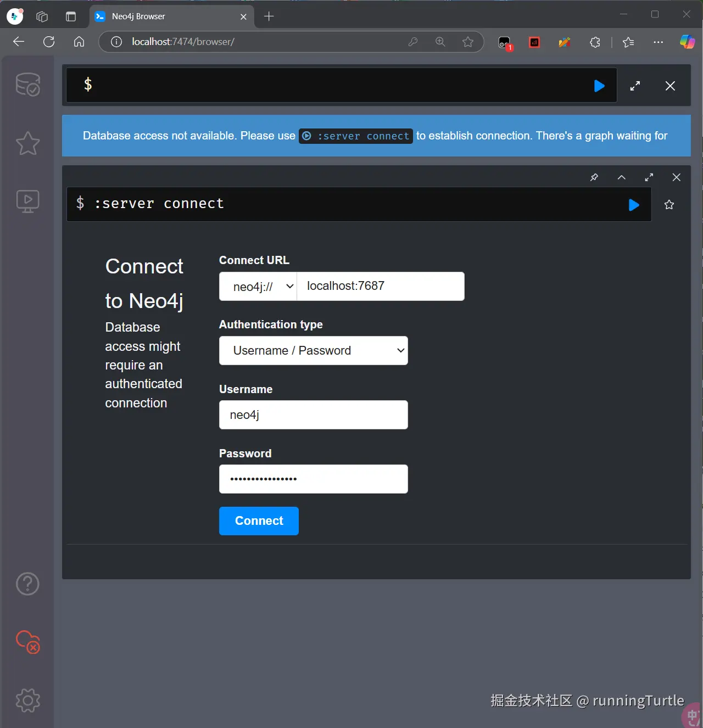
Task: Click the localhost:7687 connect URL field
Action: tap(381, 286)
